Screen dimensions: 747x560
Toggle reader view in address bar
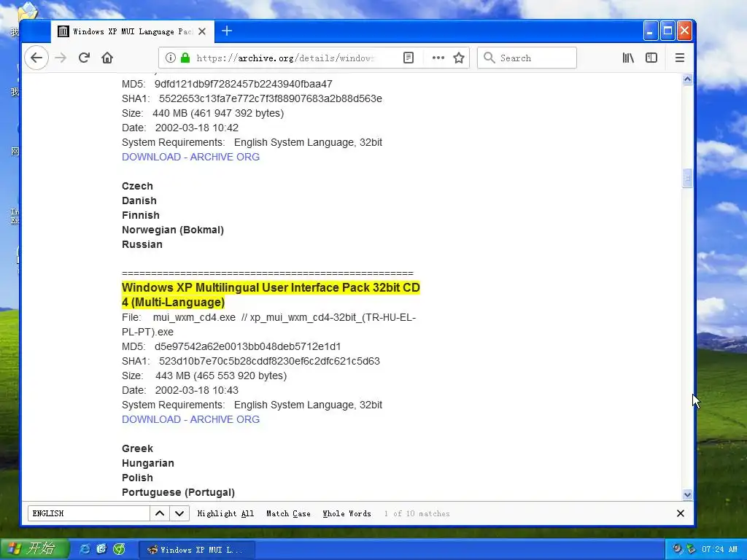(409, 58)
